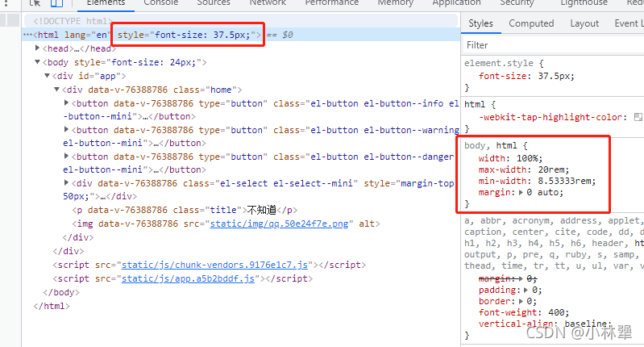Select the closing body tag row
The image size is (644, 347).
pyautogui.click(x=61, y=292)
